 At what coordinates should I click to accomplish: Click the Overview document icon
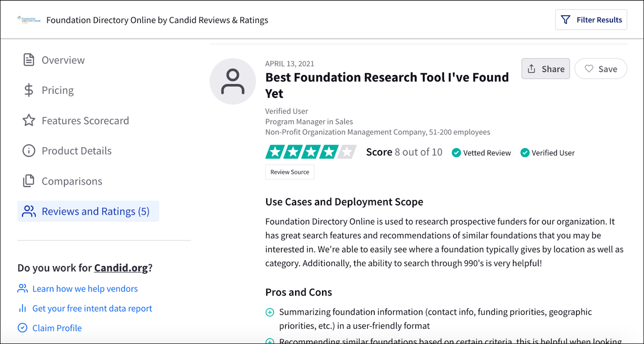coord(27,59)
